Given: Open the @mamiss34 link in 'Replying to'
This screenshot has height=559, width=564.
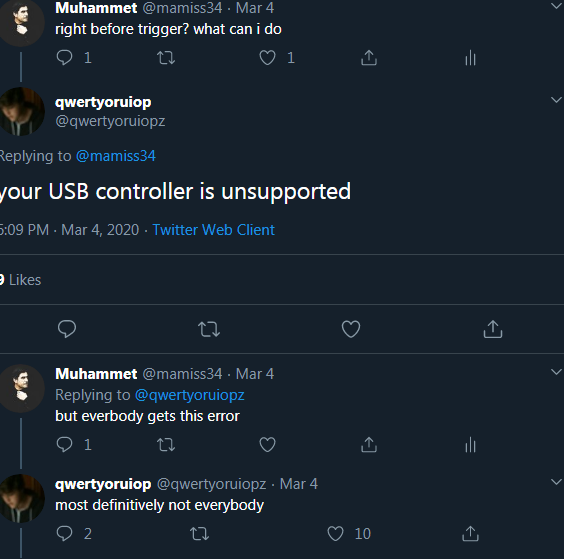Looking at the screenshot, I should [x=116, y=156].
